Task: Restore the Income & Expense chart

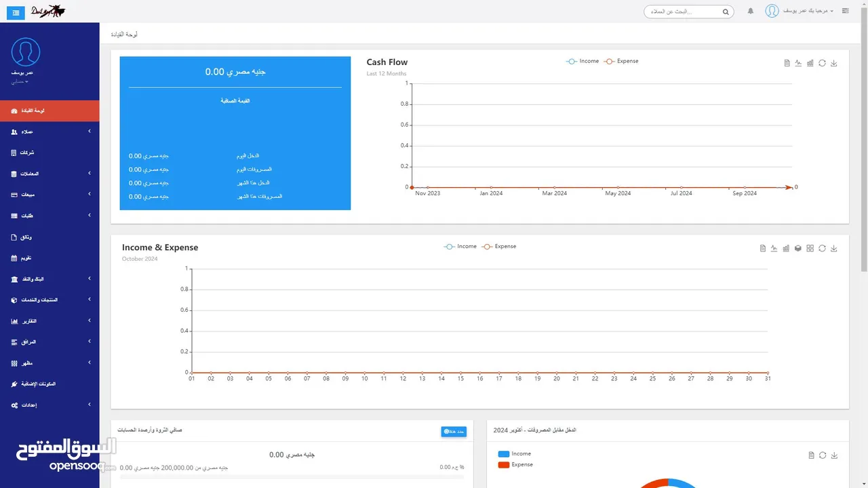Action: pos(822,248)
